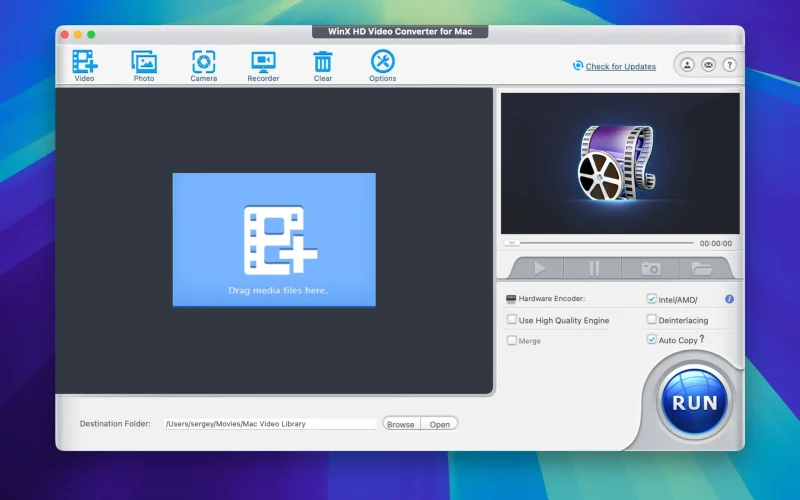800x500 pixels.
Task: Click the blue info icon for hardware encoder
Action: coord(730,299)
